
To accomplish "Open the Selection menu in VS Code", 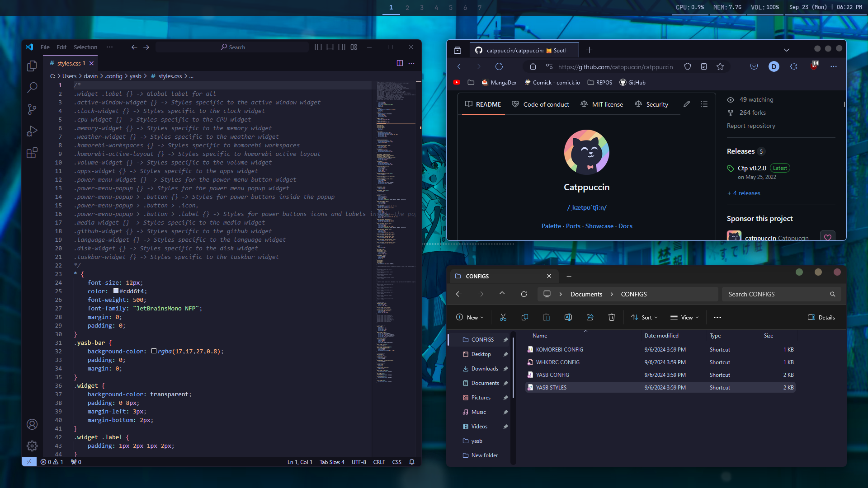I will 85,47.
